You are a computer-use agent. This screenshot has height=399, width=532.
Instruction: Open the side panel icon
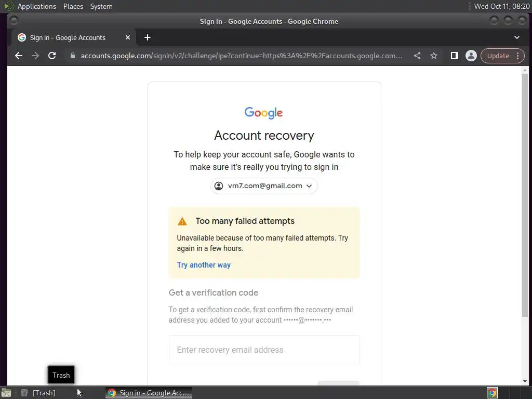pyautogui.click(x=454, y=56)
